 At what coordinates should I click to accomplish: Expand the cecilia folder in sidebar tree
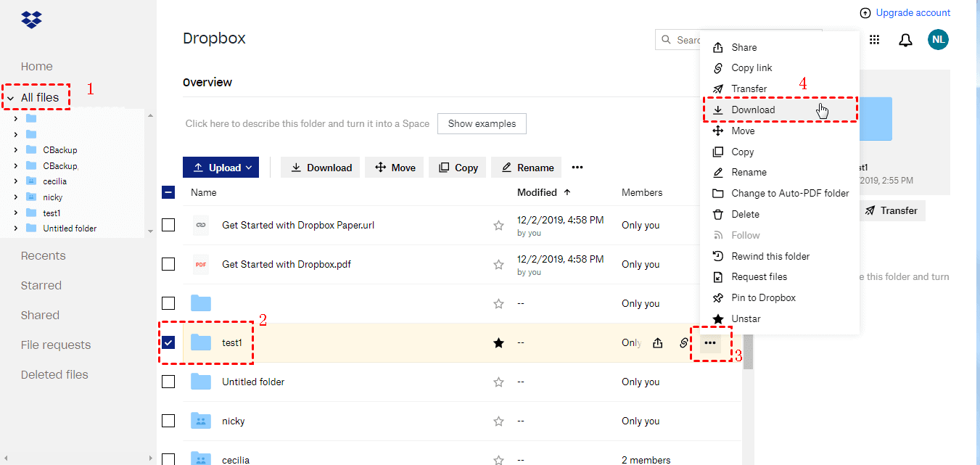point(16,181)
